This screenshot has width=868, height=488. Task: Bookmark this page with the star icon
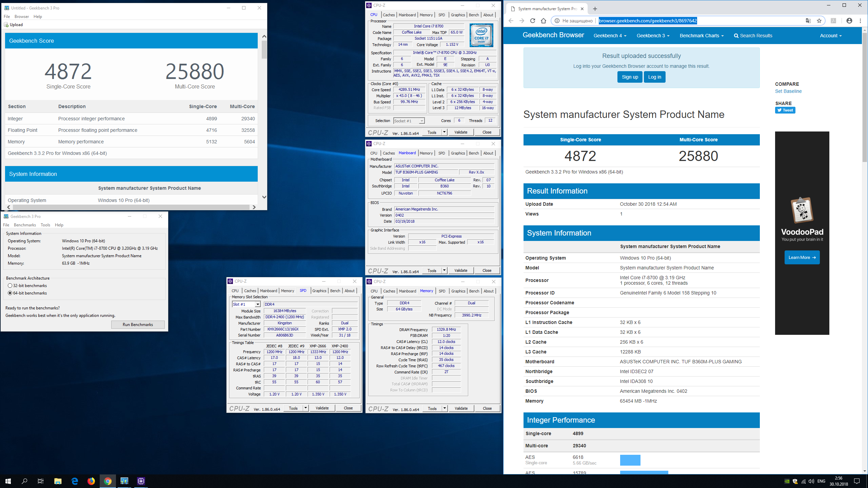(x=819, y=21)
